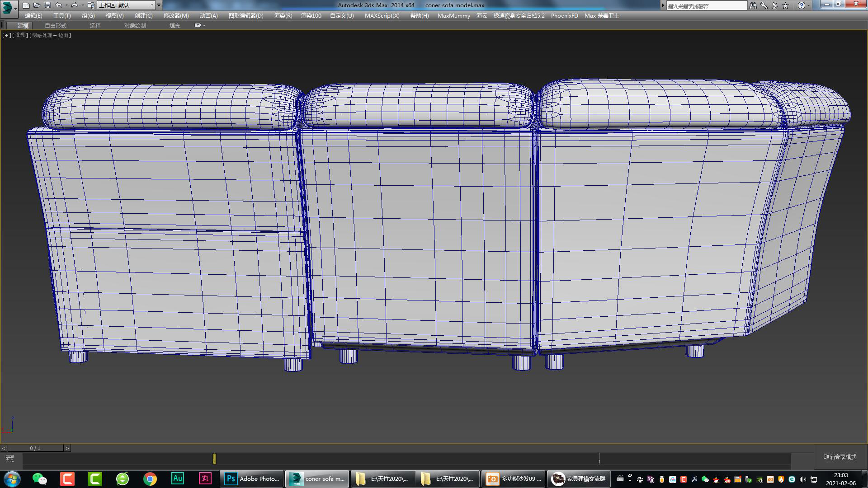This screenshot has height=488, width=868.
Task: Click the Undo arrow icon
Action: (58, 5)
